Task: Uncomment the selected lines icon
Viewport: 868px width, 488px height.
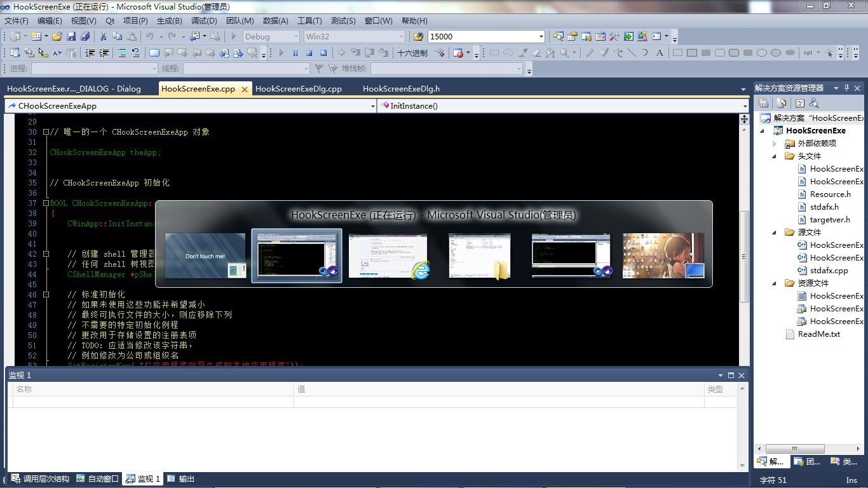Action: (135, 53)
